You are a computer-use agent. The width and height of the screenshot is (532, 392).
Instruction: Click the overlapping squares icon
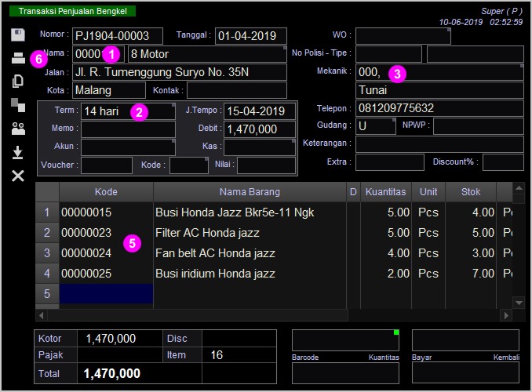pyautogui.click(x=18, y=104)
